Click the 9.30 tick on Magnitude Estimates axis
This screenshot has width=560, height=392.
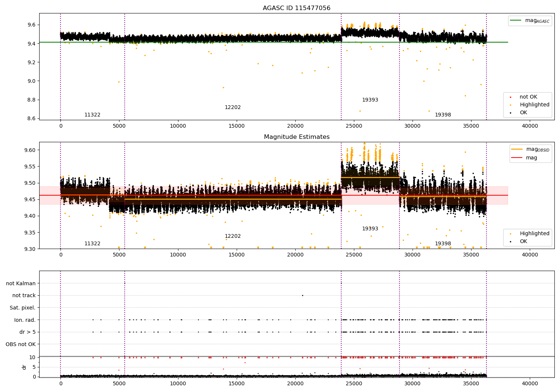tap(30, 249)
